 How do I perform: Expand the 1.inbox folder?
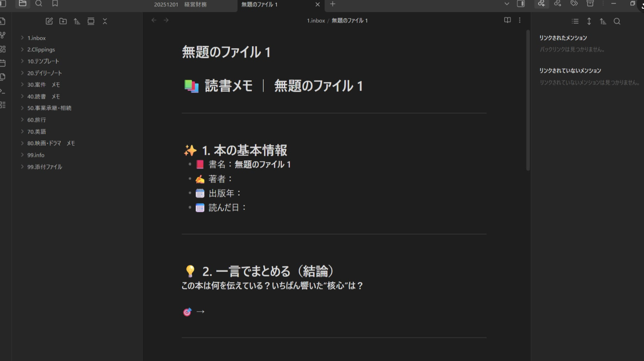pyautogui.click(x=22, y=38)
